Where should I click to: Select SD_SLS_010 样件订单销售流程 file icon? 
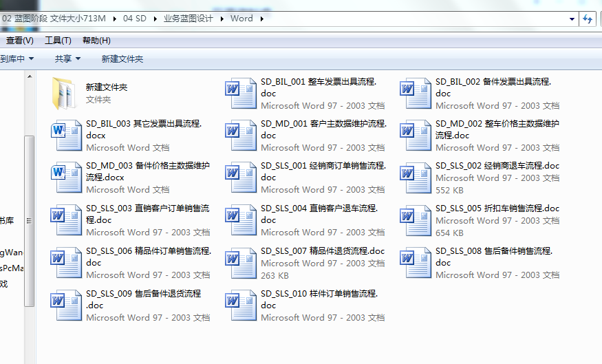pos(241,306)
